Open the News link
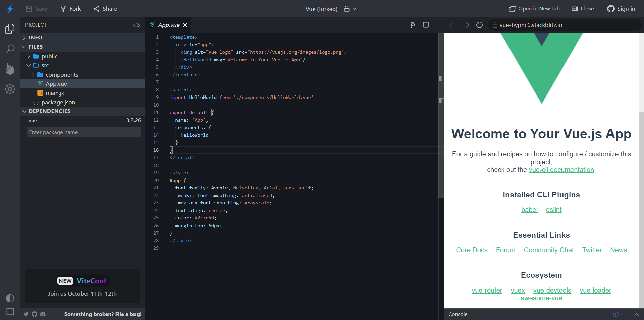Image resolution: width=644 pixels, height=320 pixels. 619,250
